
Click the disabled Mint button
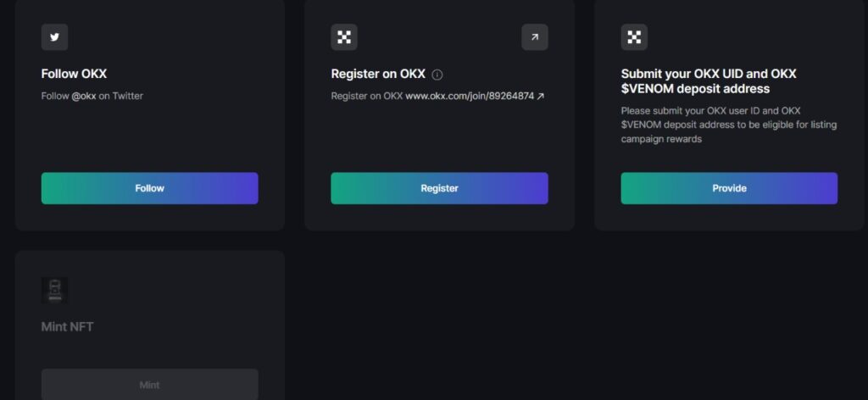[x=149, y=385]
